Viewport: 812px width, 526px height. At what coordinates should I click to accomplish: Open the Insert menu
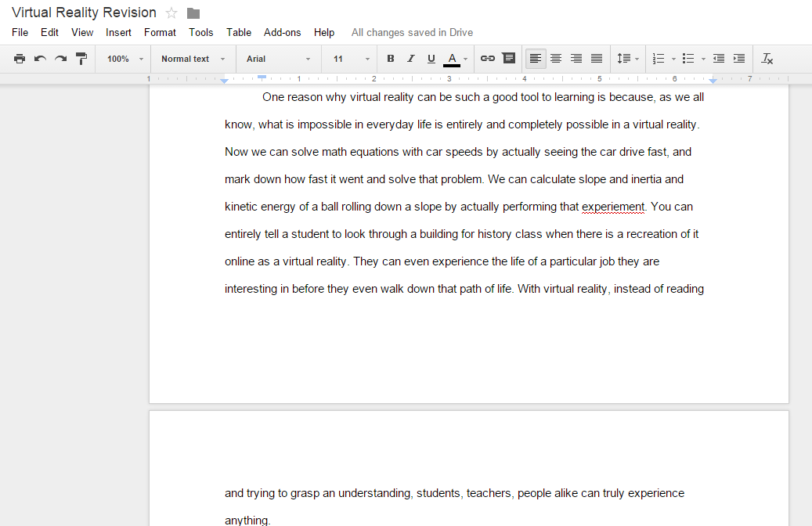click(118, 32)
